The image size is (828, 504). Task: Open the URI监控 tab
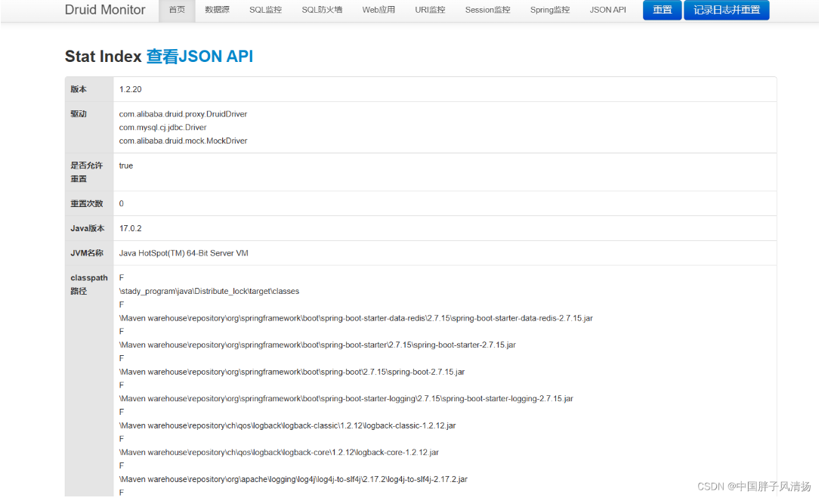pyautogui.click(x=430, y=10)
